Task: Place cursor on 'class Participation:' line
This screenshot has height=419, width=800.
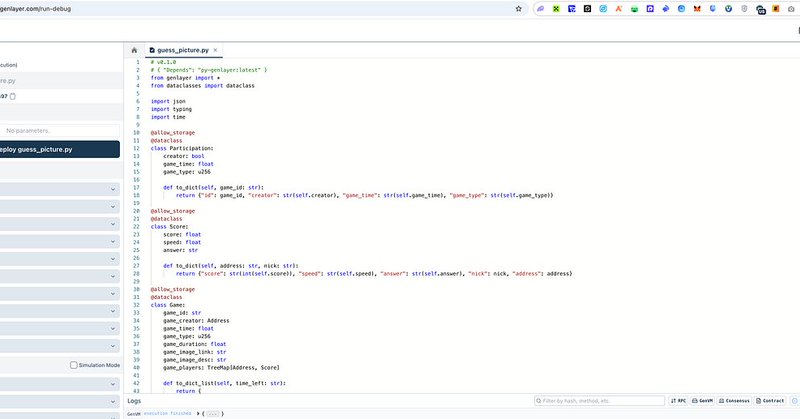Action: 182,149
